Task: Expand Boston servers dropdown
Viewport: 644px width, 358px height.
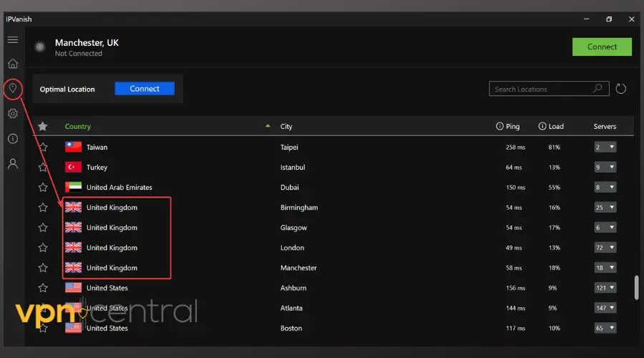Action: pos(605,328)
